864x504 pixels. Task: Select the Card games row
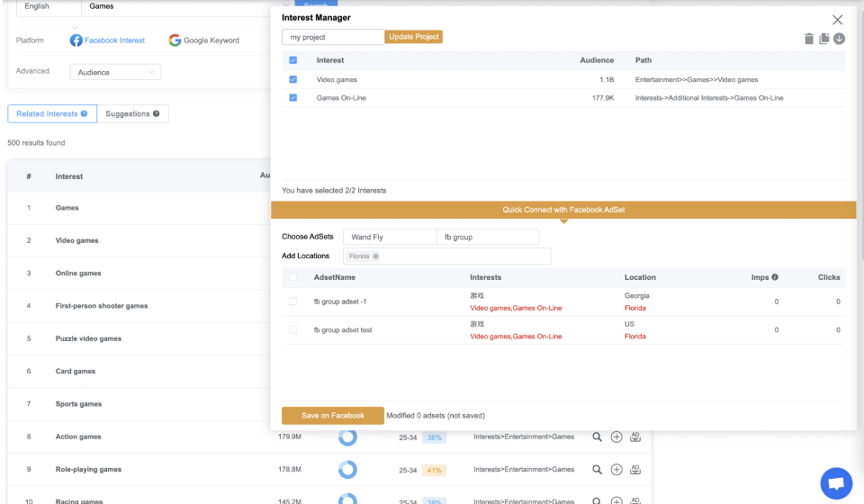tap(139, 372)
